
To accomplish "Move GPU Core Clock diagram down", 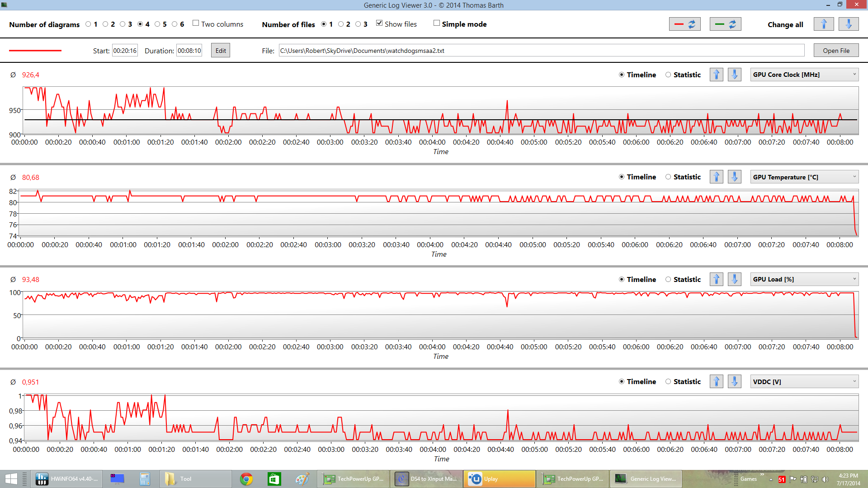I will (x=734, y=75).
